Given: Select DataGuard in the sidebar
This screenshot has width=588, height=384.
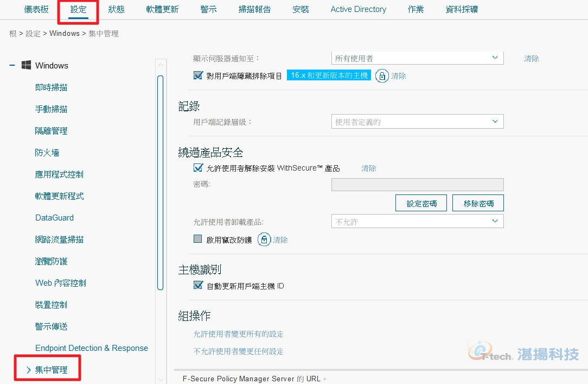Looking at the screenshot, I should click(x=54, y=218).
